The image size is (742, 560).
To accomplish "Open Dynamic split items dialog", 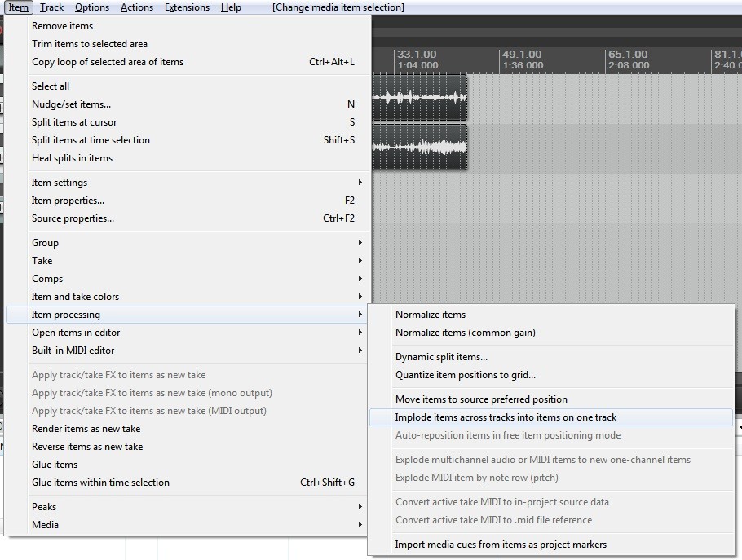I will (551, 357).
